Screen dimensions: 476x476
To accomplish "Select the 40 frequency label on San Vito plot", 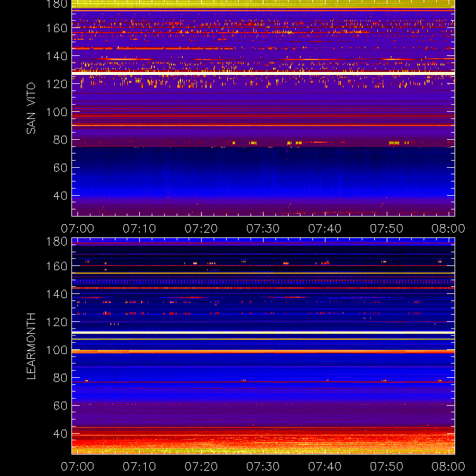I will [60, 196].
